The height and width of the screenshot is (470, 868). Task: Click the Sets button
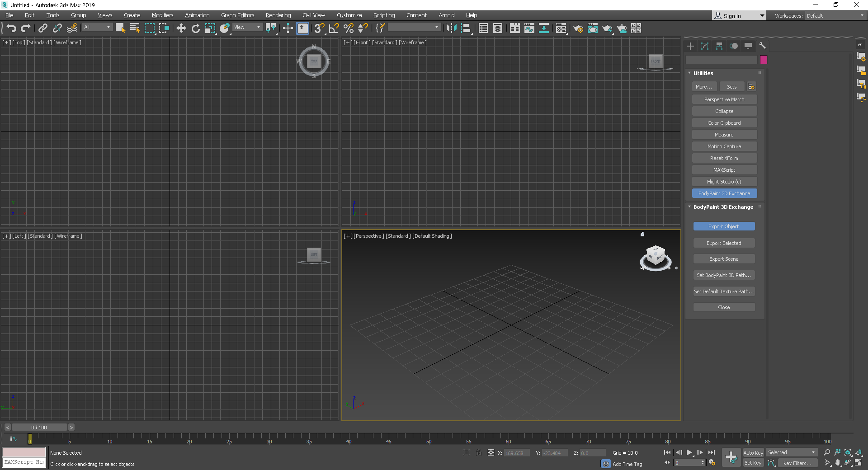[x=731, y=86]
